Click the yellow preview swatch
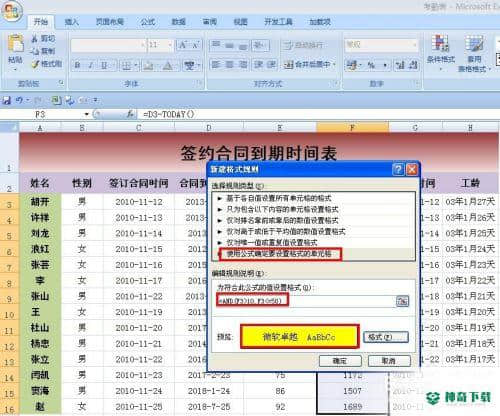The width and height of the screenshot is (500, 416). [x=299, y=337]
